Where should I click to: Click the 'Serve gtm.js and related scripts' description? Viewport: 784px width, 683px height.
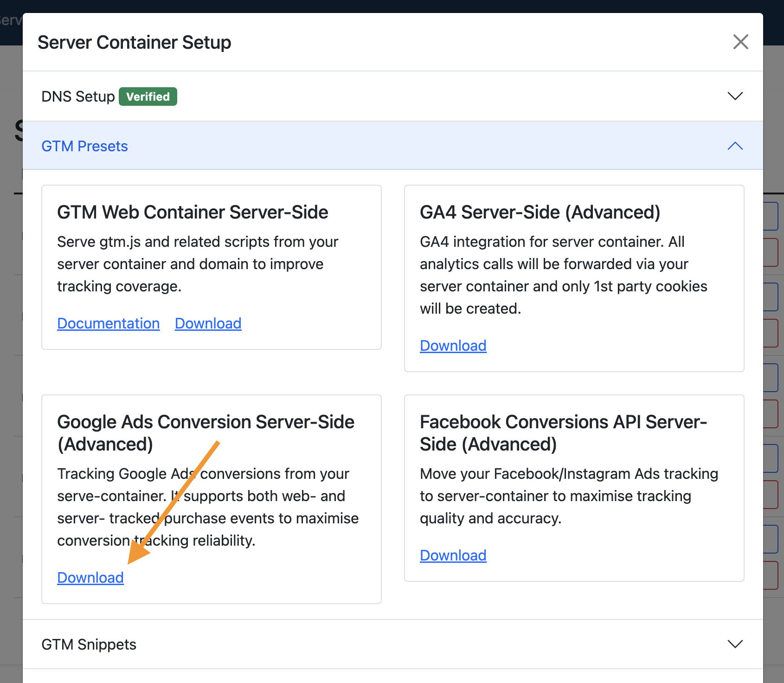pos(198,264)
